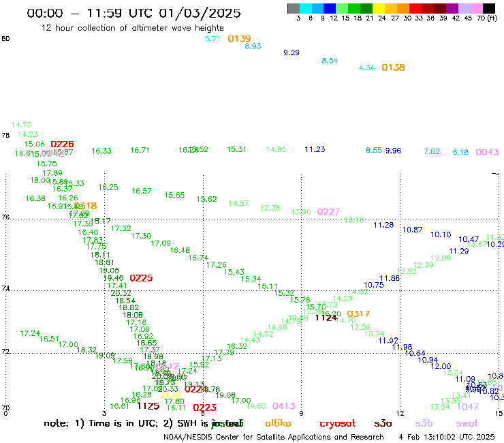This screenshot has height=443, width=504.
Task: Click the pink '0413' swot time label
Action: pyautogui.click(x=283, y=406)
